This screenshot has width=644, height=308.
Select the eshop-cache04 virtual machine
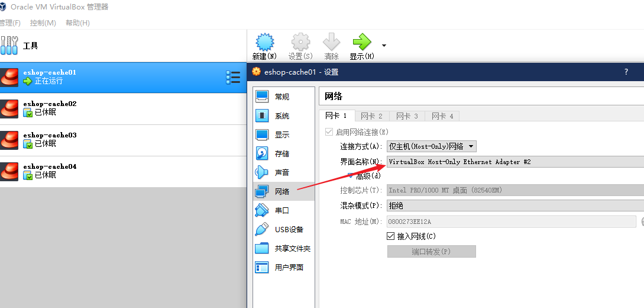tap(123, 172)
